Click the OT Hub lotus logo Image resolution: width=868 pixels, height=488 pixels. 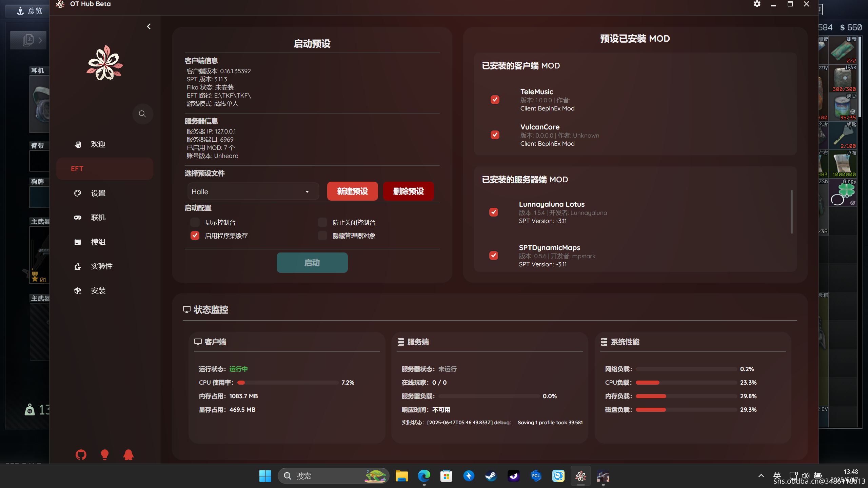pos(104,63)
